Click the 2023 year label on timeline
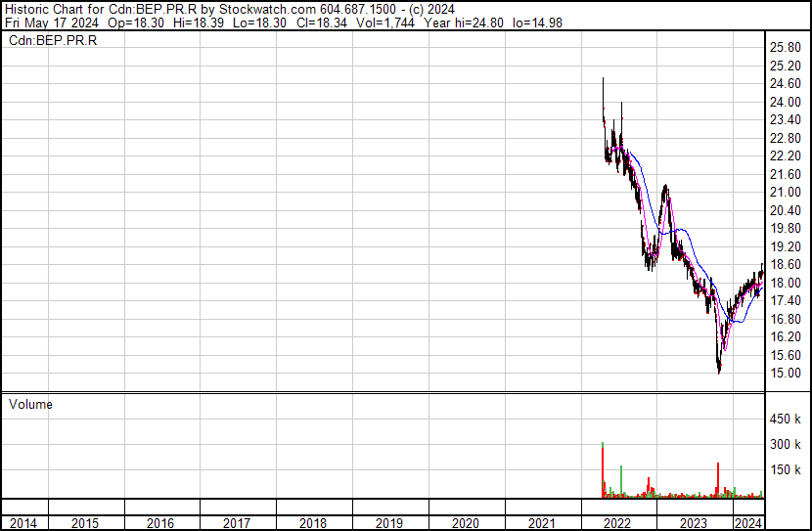The height and width of the screenshot is (531, 812). click(x=694, y=523)
